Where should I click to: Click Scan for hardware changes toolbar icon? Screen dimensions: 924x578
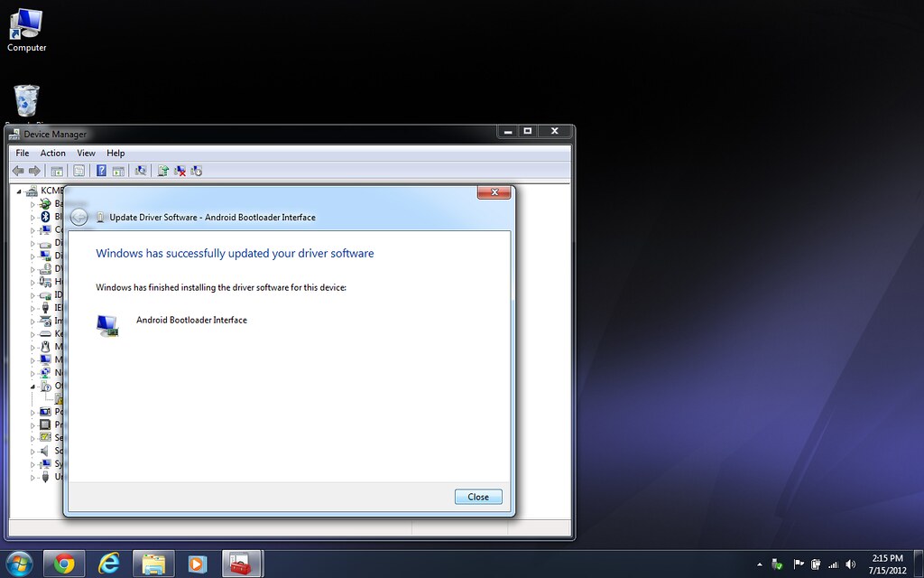(140, 171)
